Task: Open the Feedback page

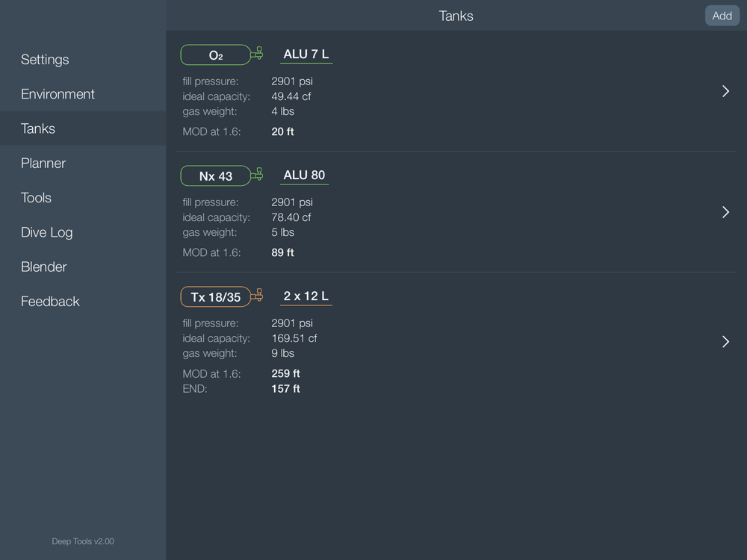Action: (83, 302)
